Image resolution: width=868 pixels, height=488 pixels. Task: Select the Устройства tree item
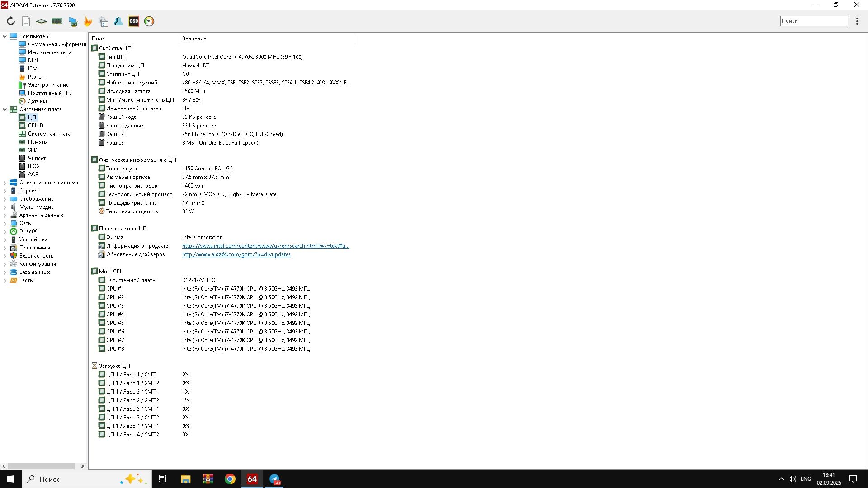pyautogui.click(x=28, y=239)
